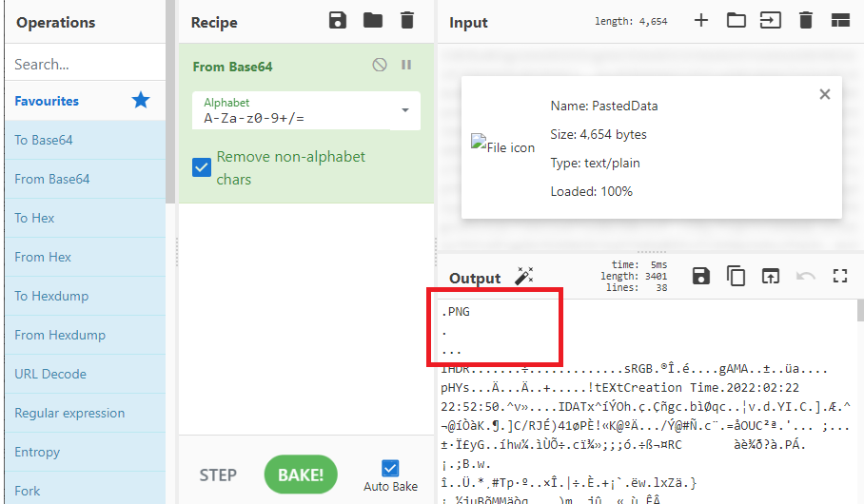This screenshot has height=504, width=864.
Task: Clear the recipe with trash icon
Action: click(x=407, y=21)
